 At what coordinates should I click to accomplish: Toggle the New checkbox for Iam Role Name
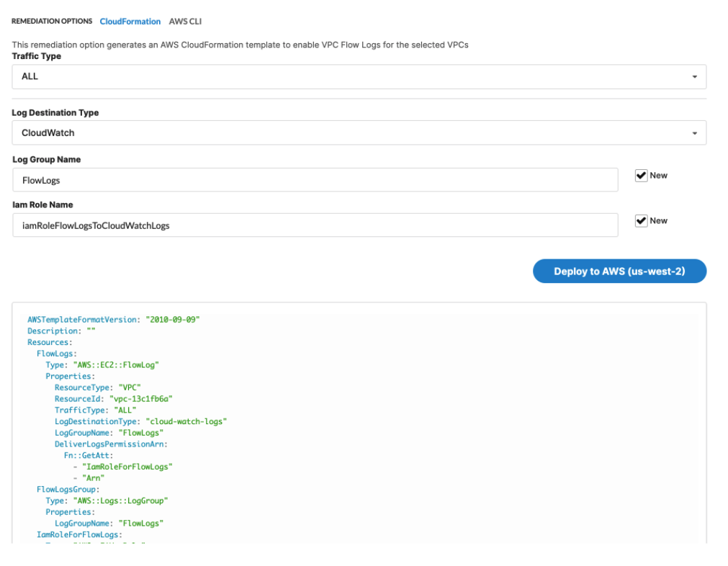coord(641,221)
